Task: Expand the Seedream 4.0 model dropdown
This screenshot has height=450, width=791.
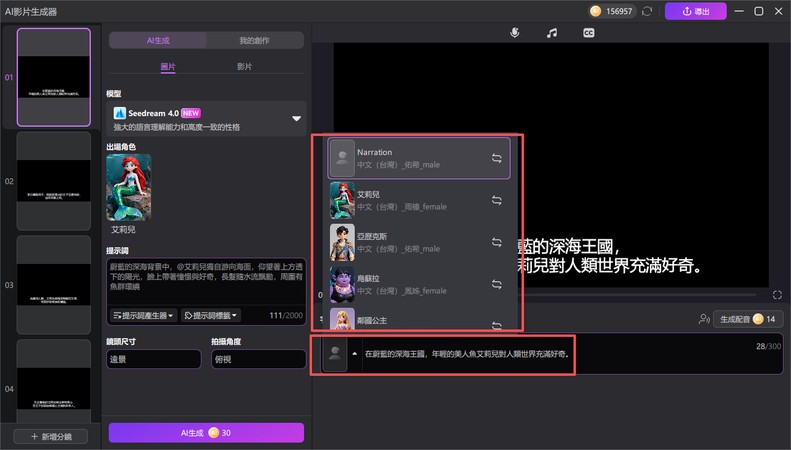Action: pyautogui.click(x=296, y=119)
